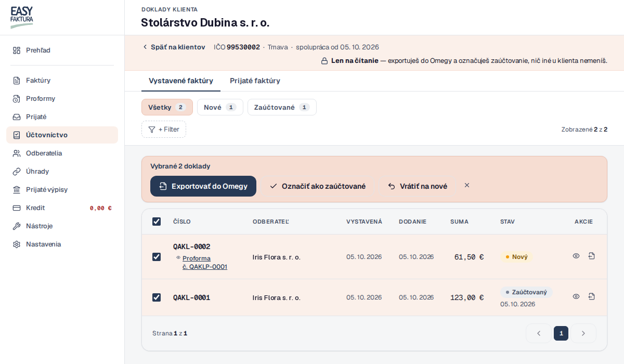View invoice QAKL-0001 via eye icon

(576, 296)
